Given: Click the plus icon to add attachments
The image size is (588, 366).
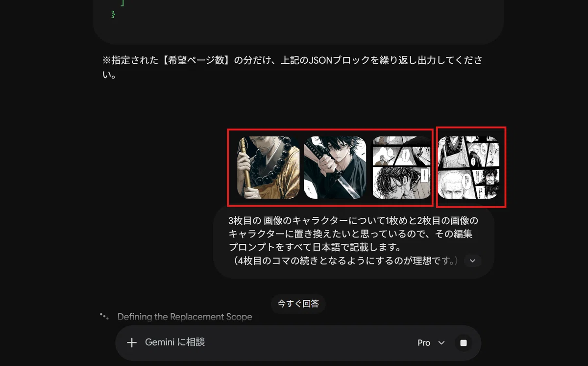Looking at the screenshot, I should (132, 342).
